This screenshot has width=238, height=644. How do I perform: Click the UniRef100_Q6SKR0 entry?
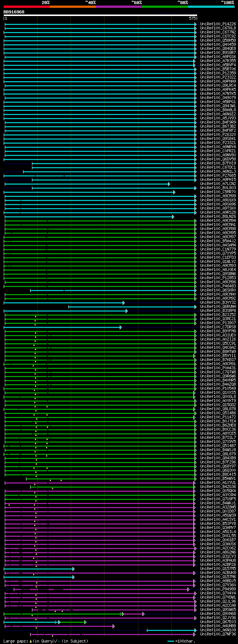[x=218, y=290]
